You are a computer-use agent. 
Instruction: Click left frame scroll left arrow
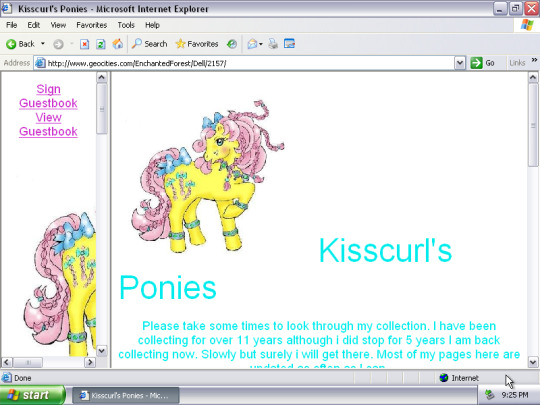[7, 362]
